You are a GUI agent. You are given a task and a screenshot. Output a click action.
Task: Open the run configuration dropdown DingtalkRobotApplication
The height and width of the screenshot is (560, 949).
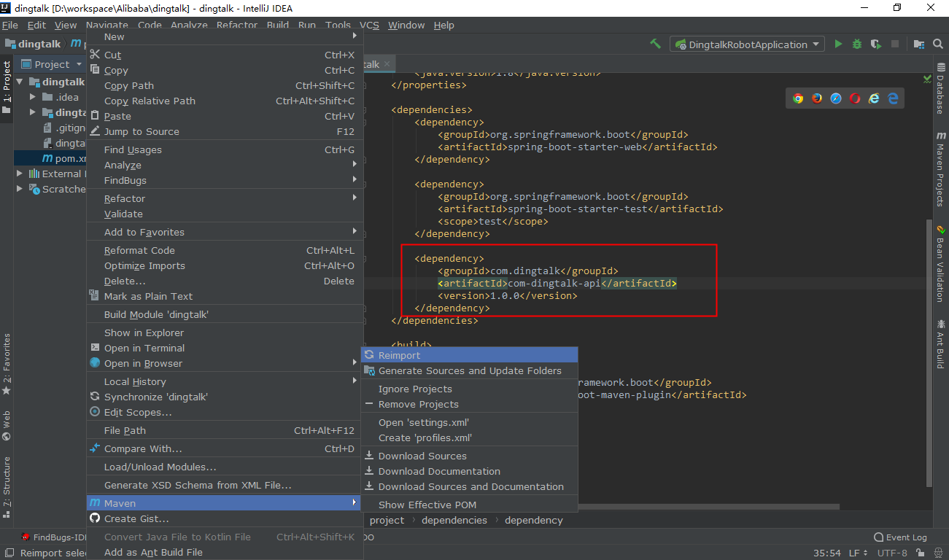point(748,44)
